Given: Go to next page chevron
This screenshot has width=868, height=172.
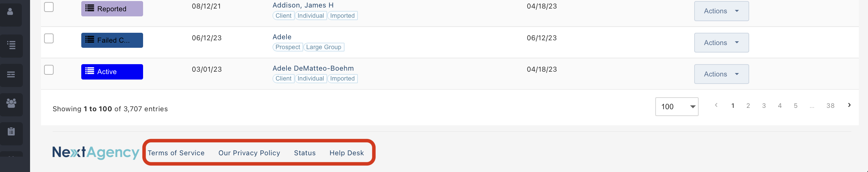Looking at the screenshot, I should [x=849, y=105].
